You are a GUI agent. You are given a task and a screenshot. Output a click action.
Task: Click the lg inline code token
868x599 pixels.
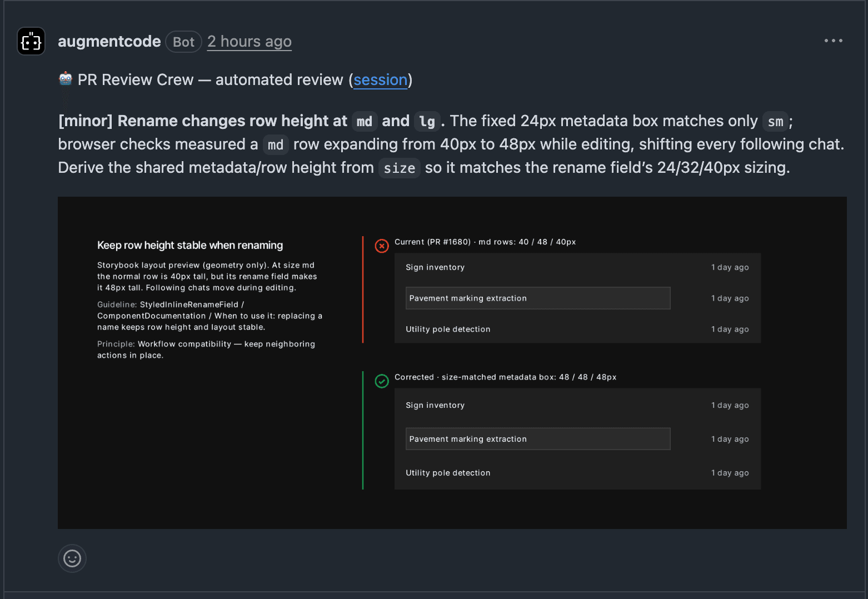[x=427, y=121]
